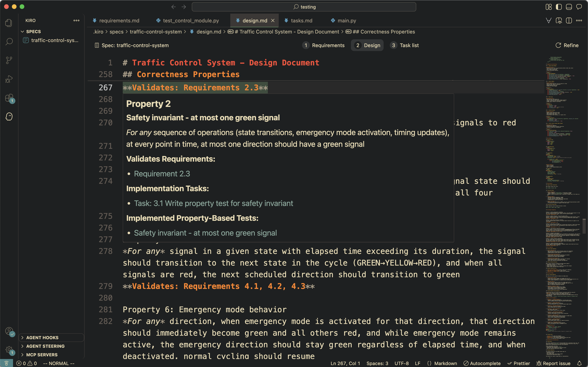Split the editor to the right
This screenshot has height=367, width=588.
(569, 21)
